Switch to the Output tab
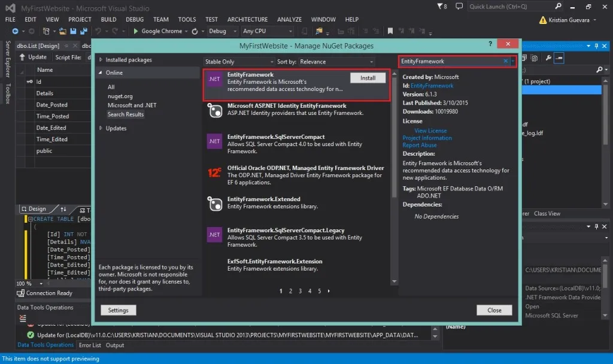This screenshot has width=613, height=364. (x=115, y=345)
